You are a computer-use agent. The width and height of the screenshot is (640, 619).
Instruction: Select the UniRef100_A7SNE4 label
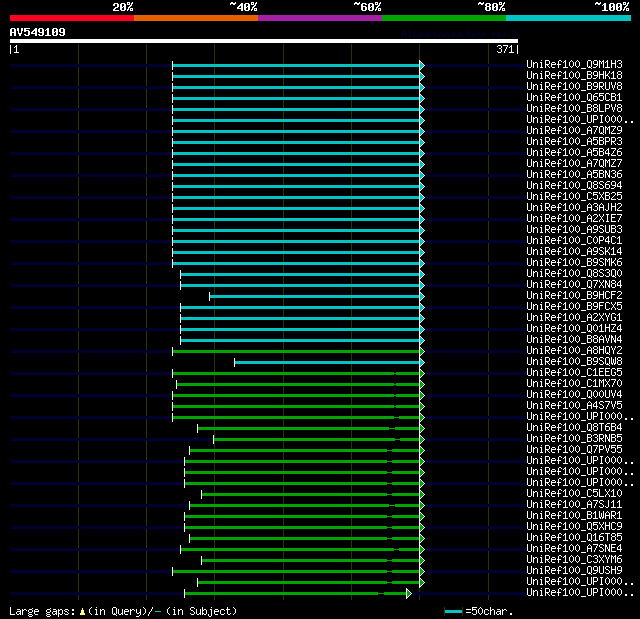[574, 549]
